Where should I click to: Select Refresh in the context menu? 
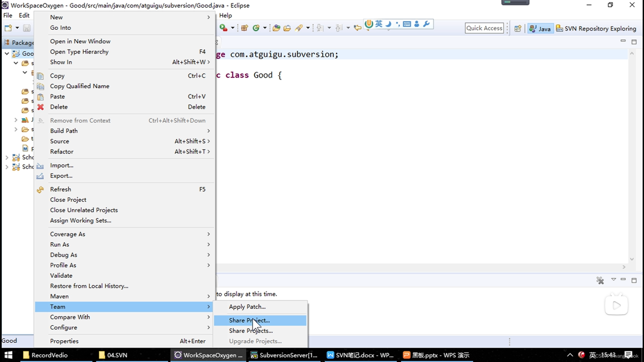click(124, 189)
